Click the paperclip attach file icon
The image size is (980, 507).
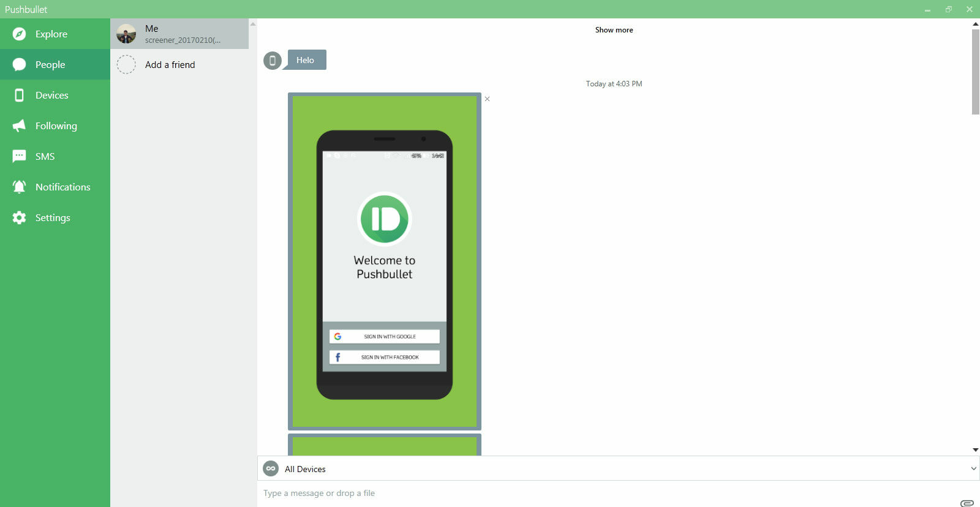967,503
